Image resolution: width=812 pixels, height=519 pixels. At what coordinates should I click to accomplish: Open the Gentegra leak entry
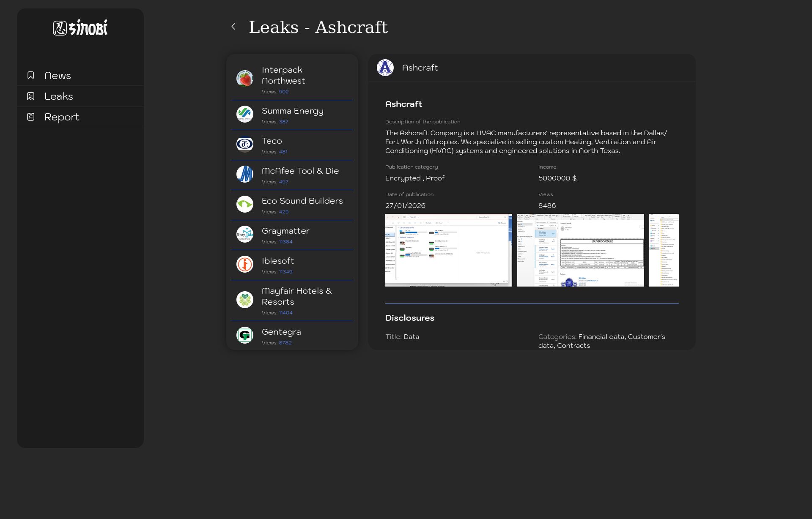click(281, 332)
